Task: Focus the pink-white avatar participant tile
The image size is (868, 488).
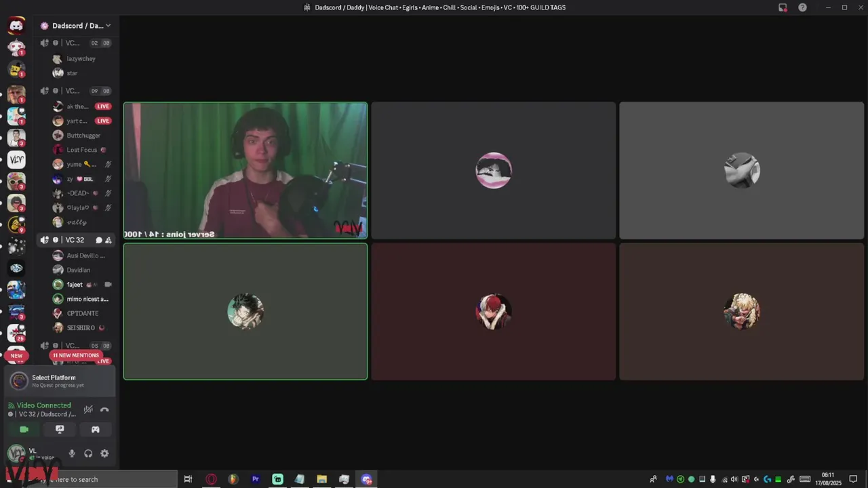Action: pyautogui.click(x=494, y=171)
